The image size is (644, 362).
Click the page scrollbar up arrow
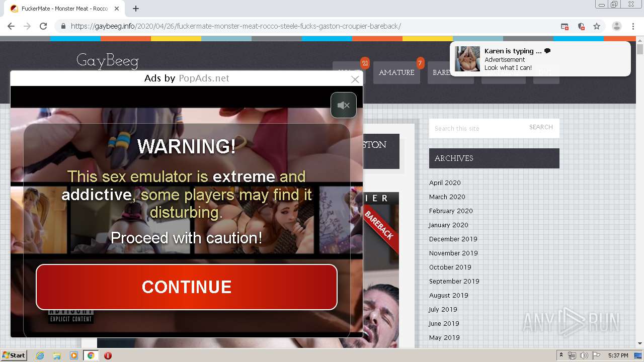tap(640, 40)
